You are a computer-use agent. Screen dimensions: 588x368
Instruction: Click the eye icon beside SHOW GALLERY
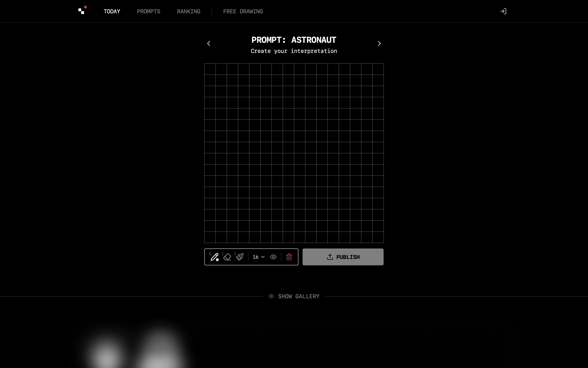(x=271, y=297)
